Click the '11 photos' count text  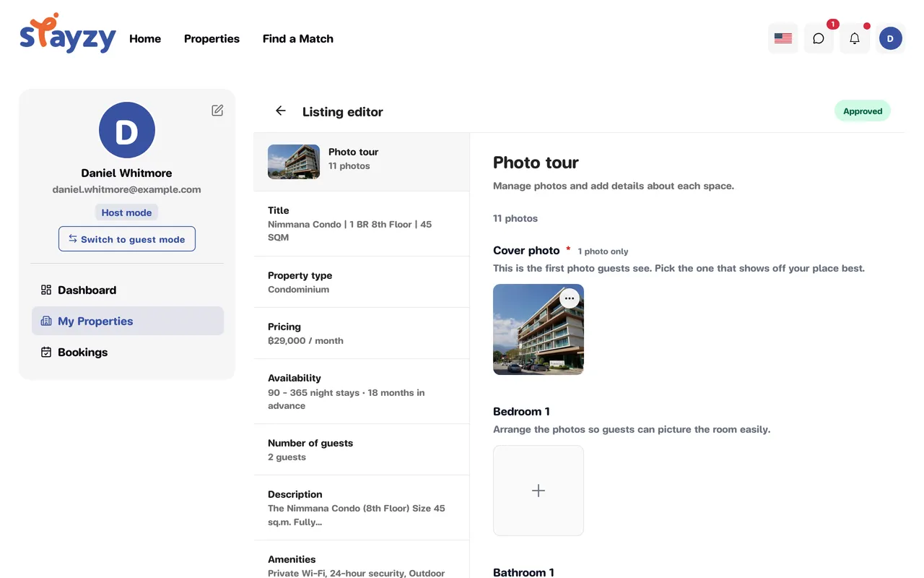515,218
